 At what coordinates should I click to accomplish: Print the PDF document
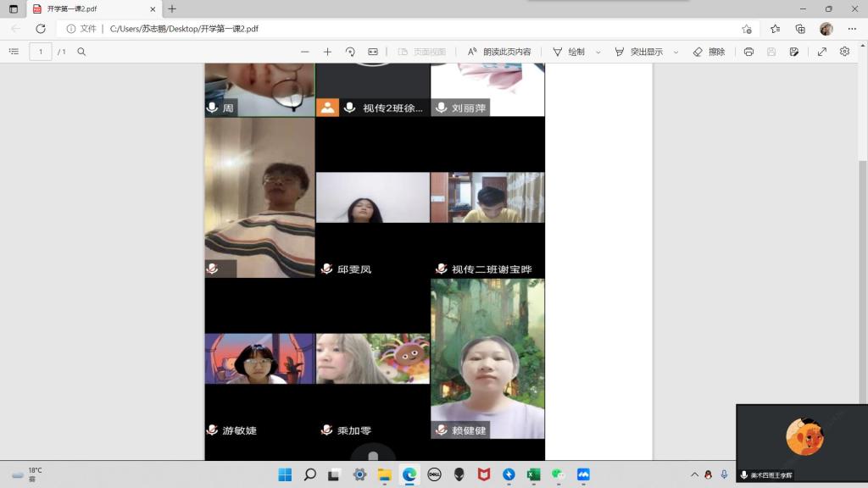click(748, 52)
